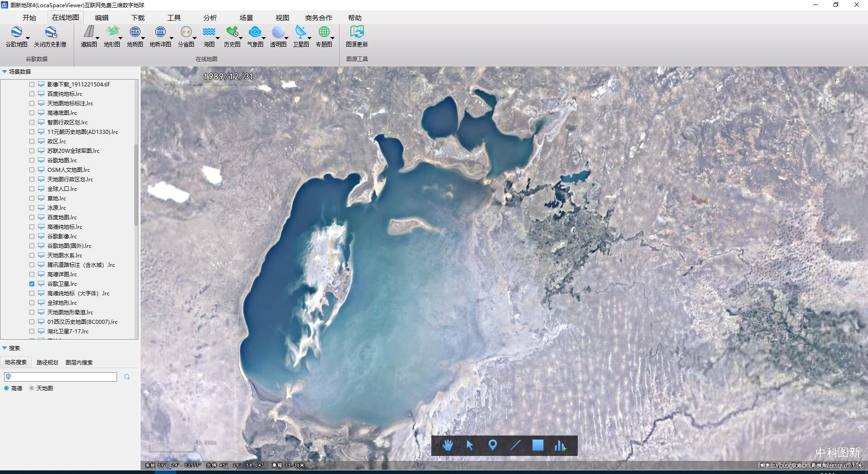
Task: Select the 湖北卫星7-17.lrc layer row
Action: (68, 331)
